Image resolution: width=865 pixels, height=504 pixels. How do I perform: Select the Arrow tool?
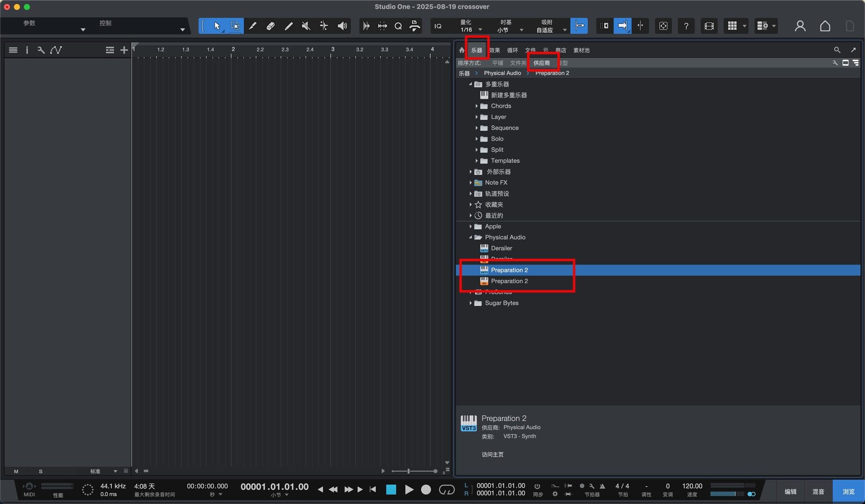[x=217, y=26]
